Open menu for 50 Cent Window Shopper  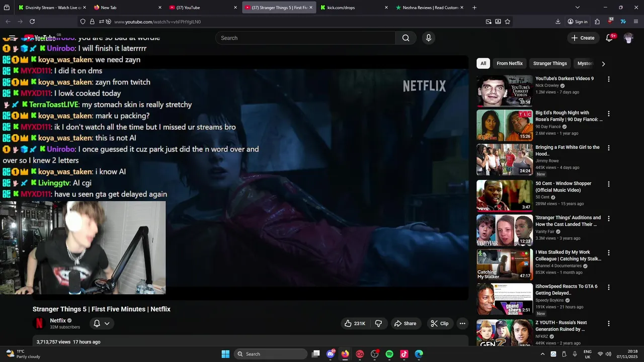pos(609,184)
